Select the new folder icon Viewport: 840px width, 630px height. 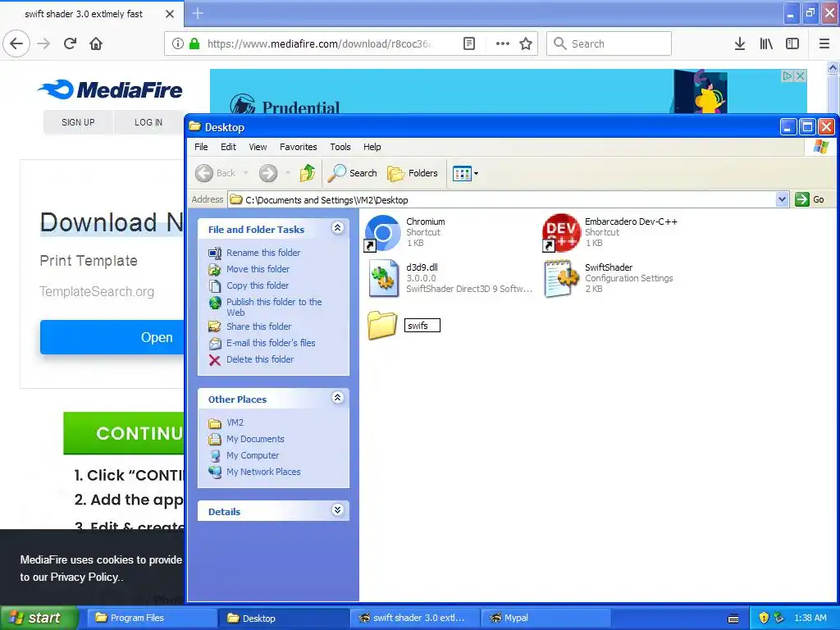coord(382,325)
